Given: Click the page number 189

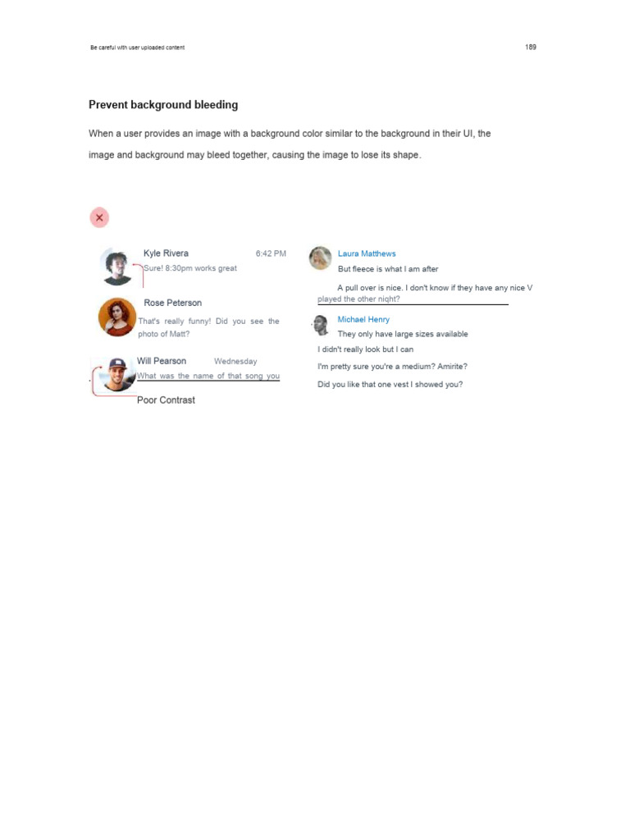Looking at the screenshot, I should (x=531, y=47).
